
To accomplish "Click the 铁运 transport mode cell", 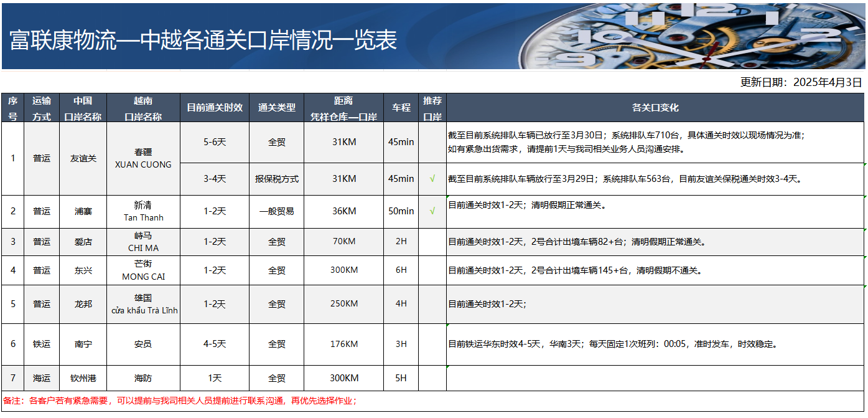I will [42, 344].
